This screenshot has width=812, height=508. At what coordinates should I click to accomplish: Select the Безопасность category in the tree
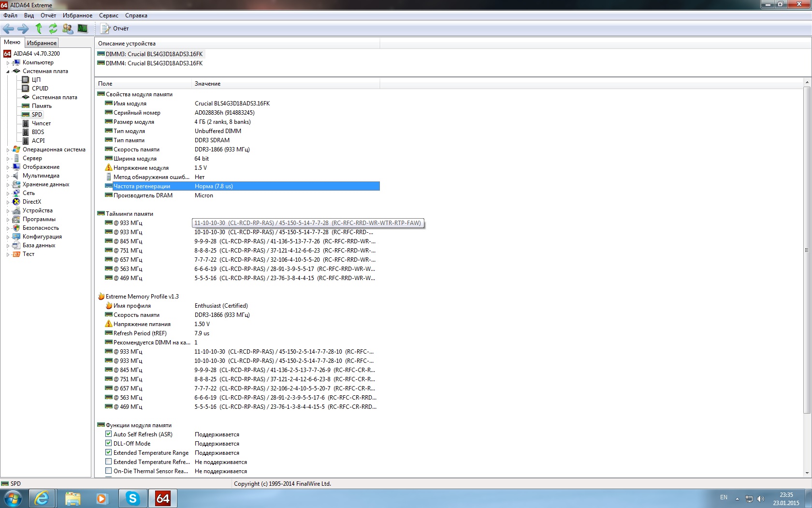[x=41, y=228]
